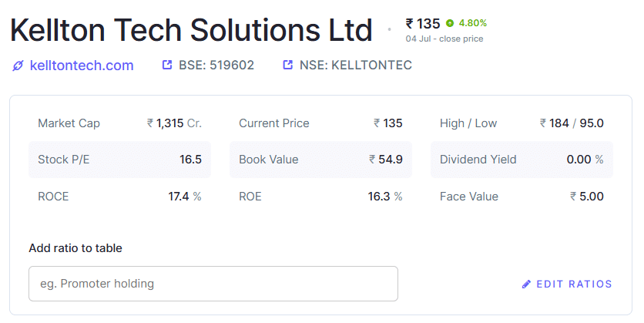Focus the Add ratio to table search field

[x=213, y=284]
